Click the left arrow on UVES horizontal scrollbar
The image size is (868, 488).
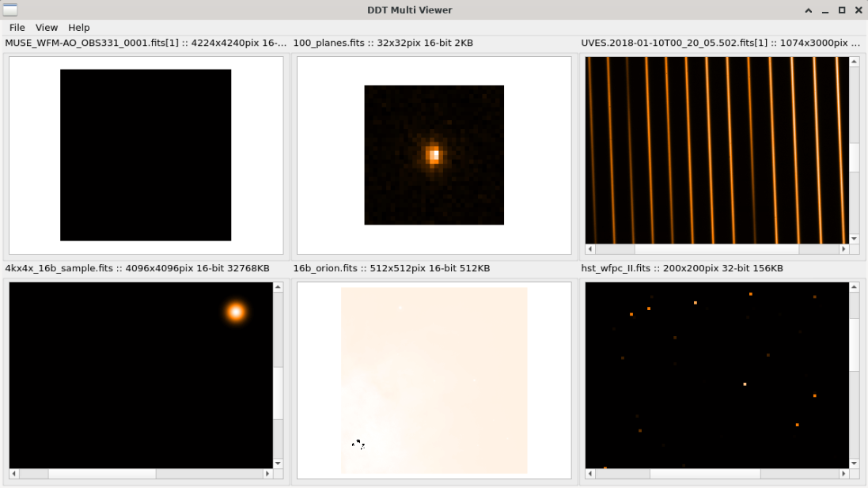coord(589,248)
